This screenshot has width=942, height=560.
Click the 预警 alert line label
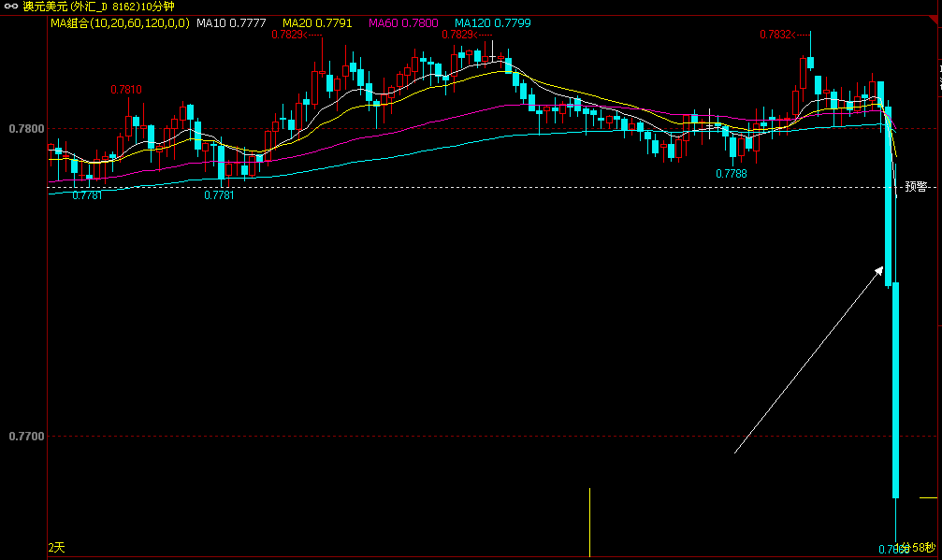pos(916,187)
